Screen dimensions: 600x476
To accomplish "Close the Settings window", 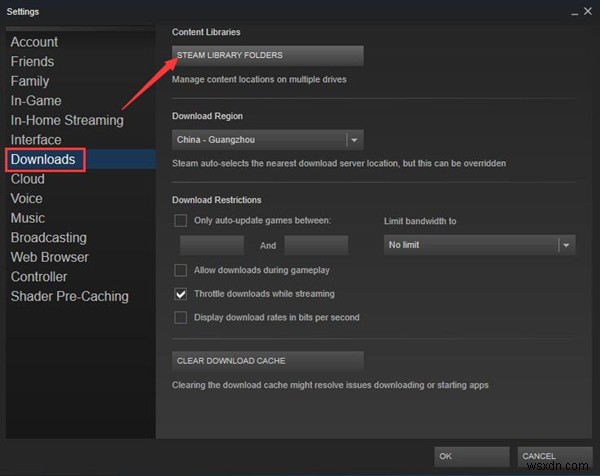I will tap(588, 11).
